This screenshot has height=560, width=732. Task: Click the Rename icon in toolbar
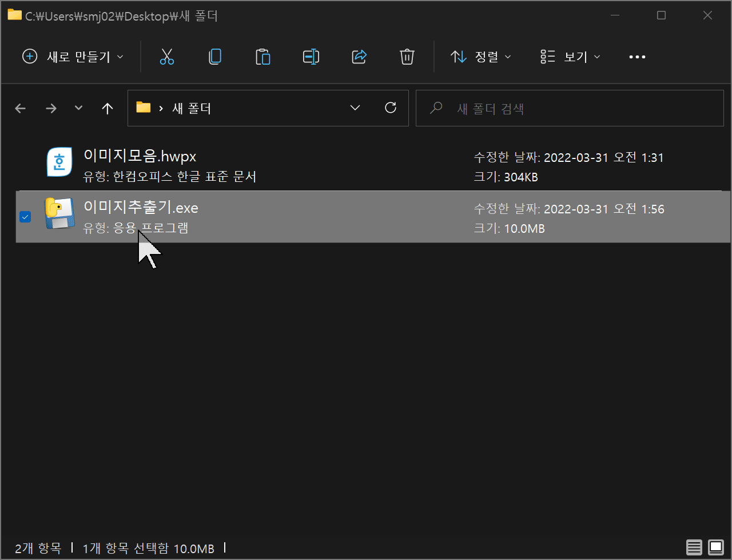coord(311,57)
